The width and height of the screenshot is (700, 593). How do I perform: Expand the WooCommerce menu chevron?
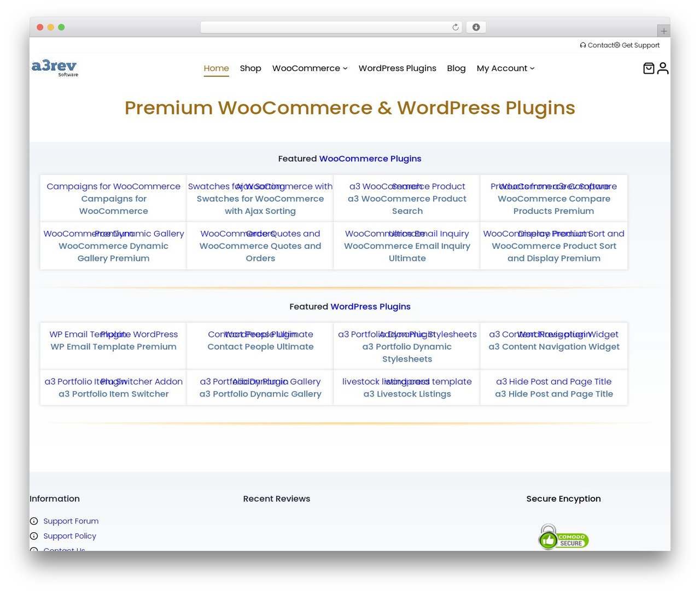coord(345,68)
